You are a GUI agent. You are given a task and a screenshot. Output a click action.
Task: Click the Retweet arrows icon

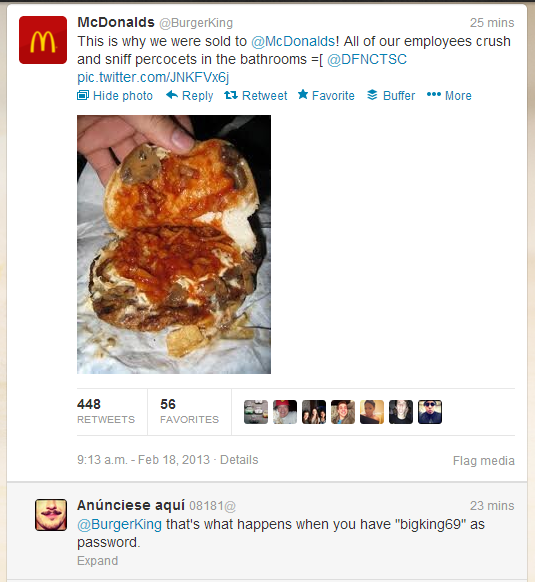tap(231, 95)
